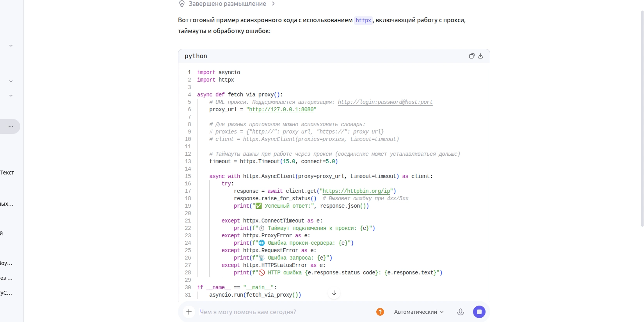Click 'except httpx.HTTPStatusError' line
644x322 pixels.
(x=274, y=265)
